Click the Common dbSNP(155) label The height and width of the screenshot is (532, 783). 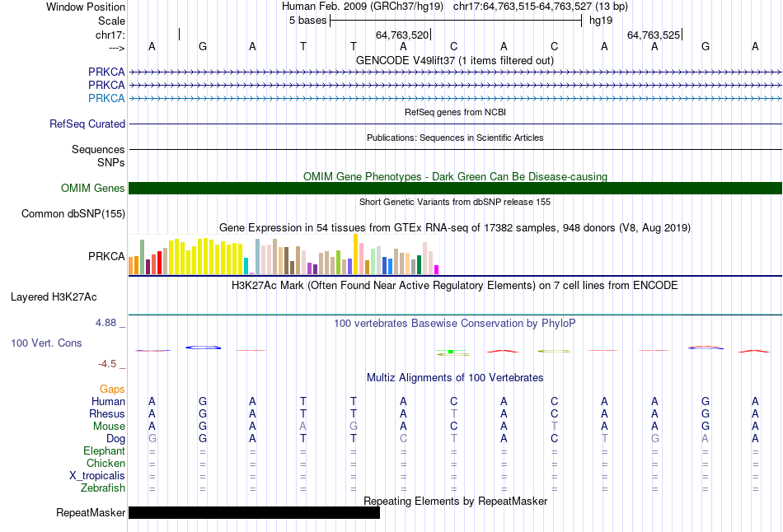(73, 213)
